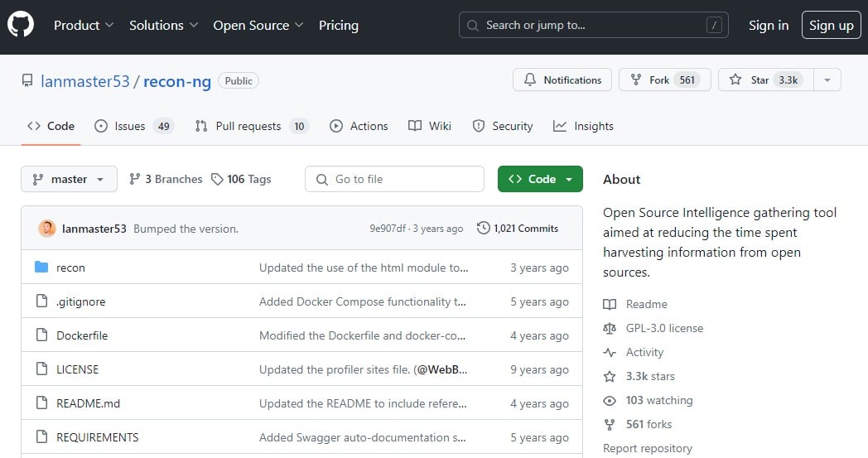Click the recon folder icon
The image size is (868, 458).
pyautogui.click(x=41, y=267)
